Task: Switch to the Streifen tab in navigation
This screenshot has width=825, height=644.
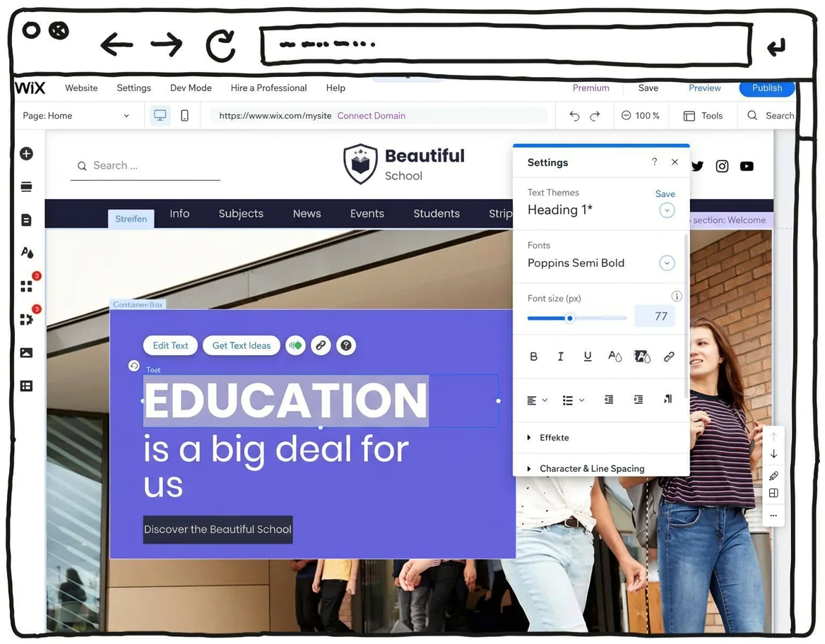Action: click(131, 218)
